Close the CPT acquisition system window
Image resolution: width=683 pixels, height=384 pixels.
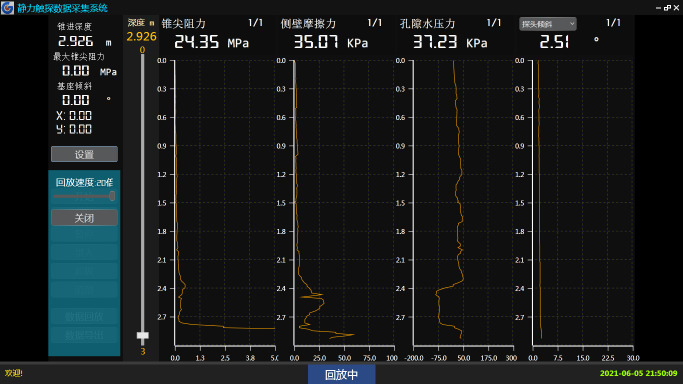pos(676,8)
